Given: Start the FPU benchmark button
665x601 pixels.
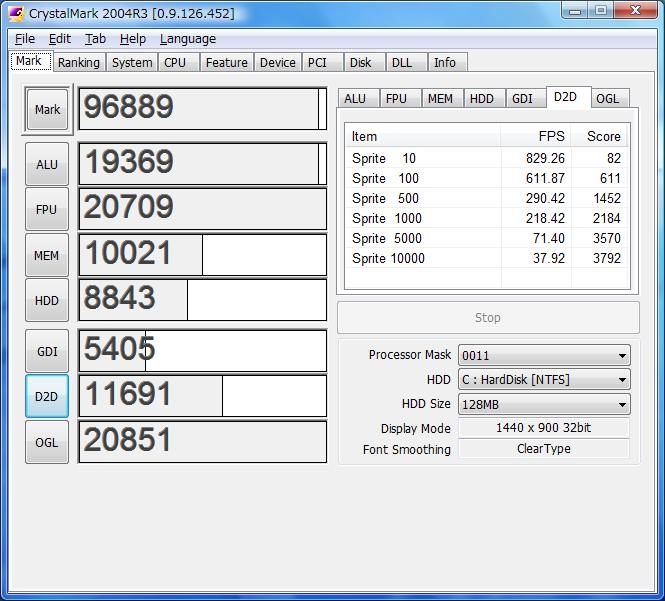Looking at the screenshot, I should (x=47, y=210).
